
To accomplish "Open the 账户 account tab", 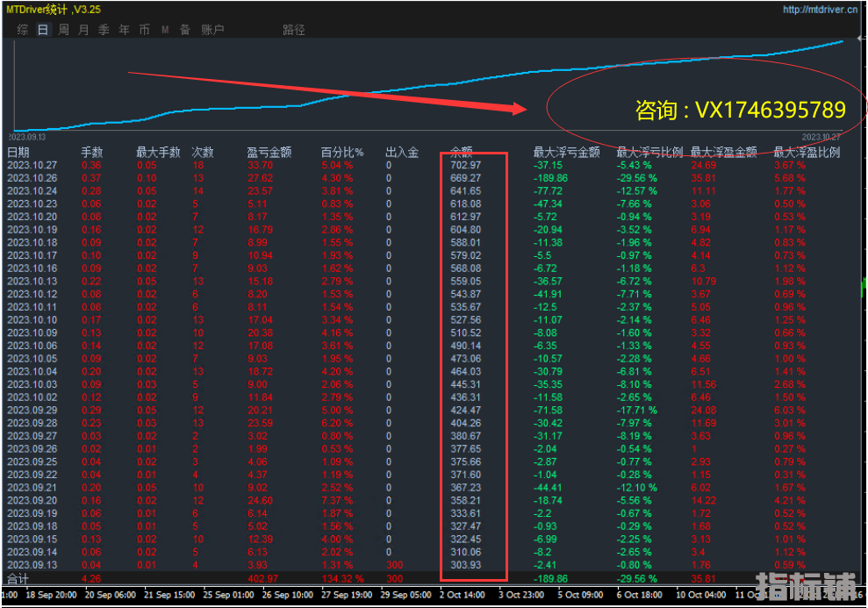I will point(212,30).
